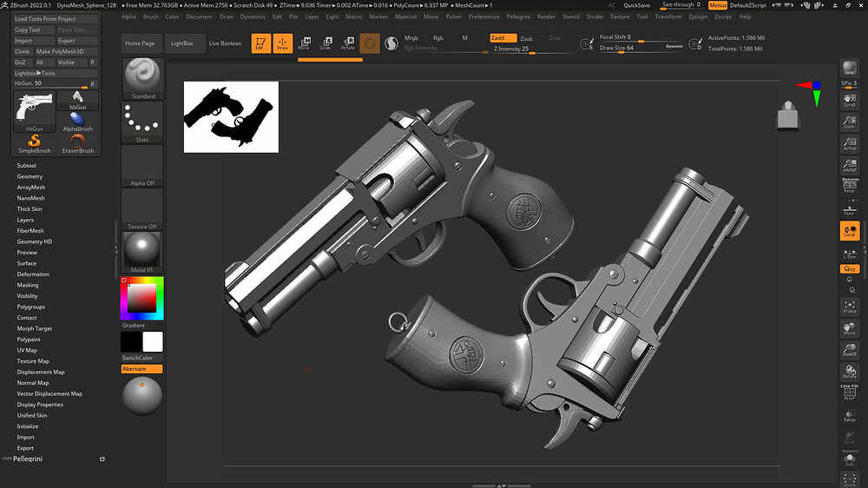868x488 pixels.
Task: Toggle Transp transparency mode
Action: [x=849, y=415]
